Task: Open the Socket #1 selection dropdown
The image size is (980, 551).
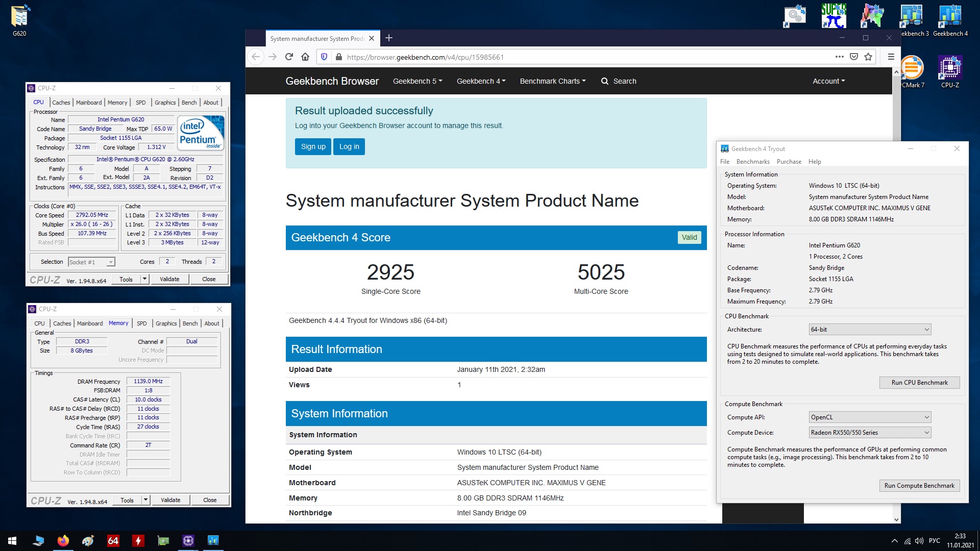Action: (x=91, y=262)
